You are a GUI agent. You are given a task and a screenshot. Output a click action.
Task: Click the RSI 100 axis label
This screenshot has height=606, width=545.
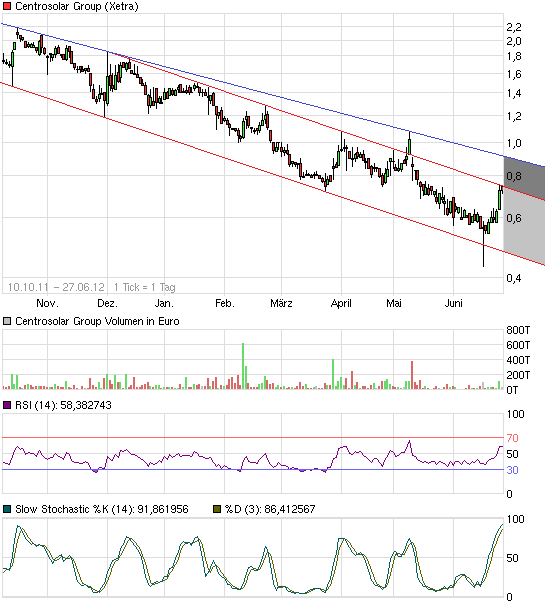[x=515, y=414]
